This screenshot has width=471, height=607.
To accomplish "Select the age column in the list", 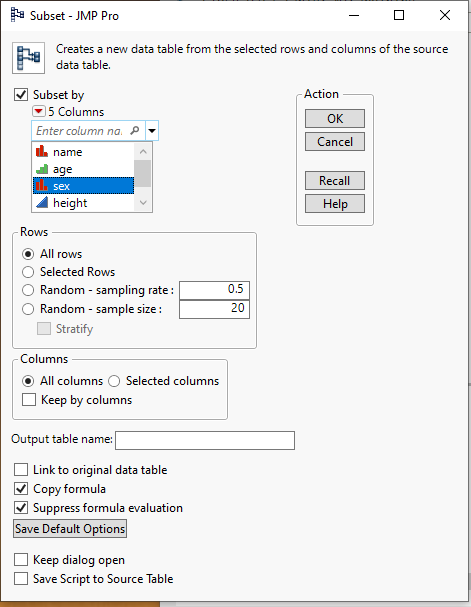I will point(83,169).
